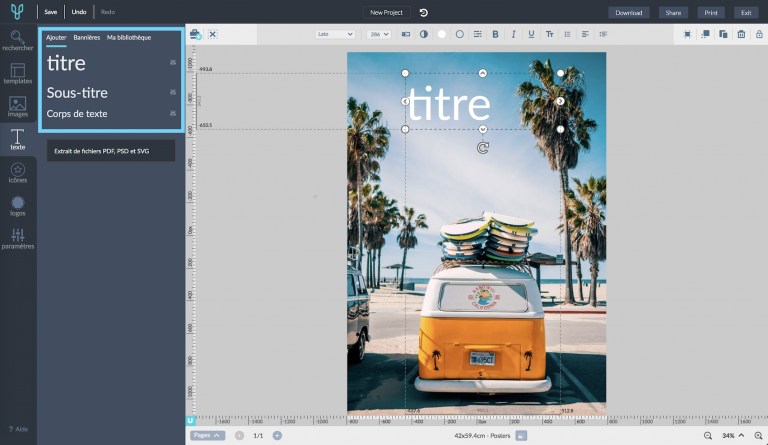The width and height of the screenshot is (768, 445).
Task: Toggle bold formatting
Action: (x=495, y=34)
